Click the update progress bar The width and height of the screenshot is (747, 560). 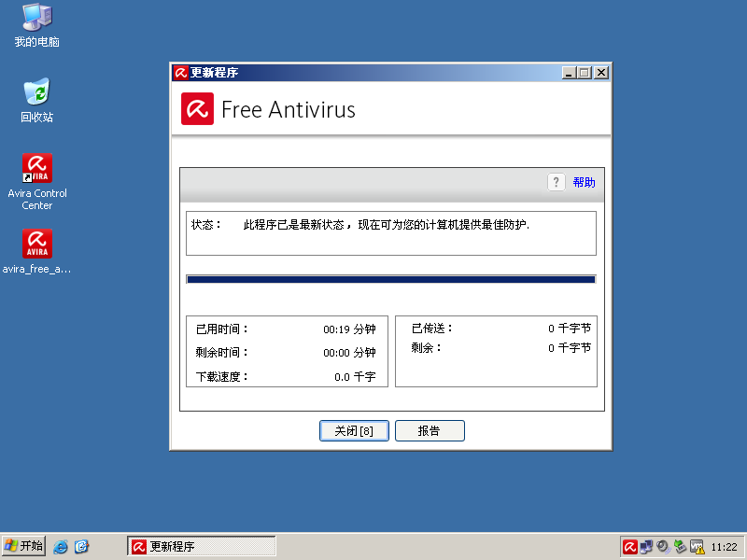391,279
